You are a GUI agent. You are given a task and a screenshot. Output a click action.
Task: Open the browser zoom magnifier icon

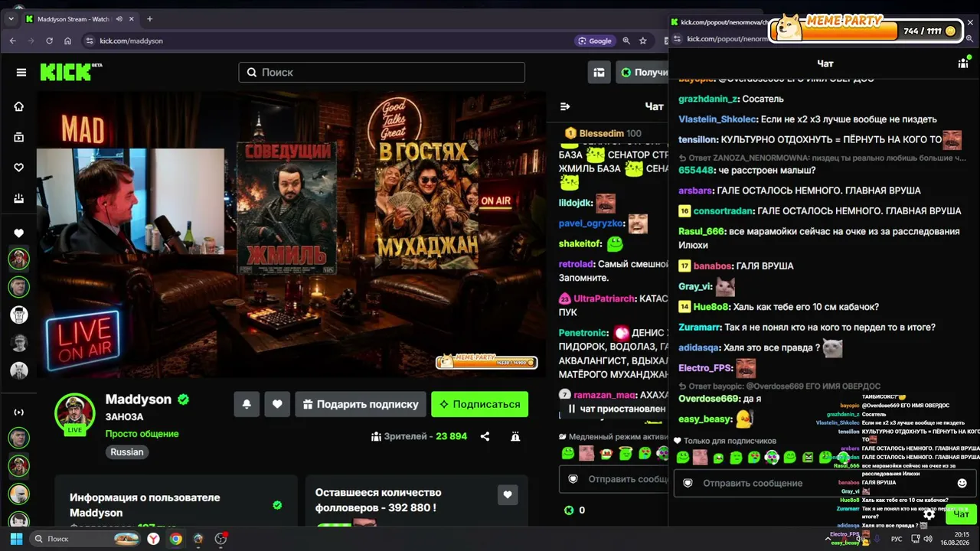626,41
